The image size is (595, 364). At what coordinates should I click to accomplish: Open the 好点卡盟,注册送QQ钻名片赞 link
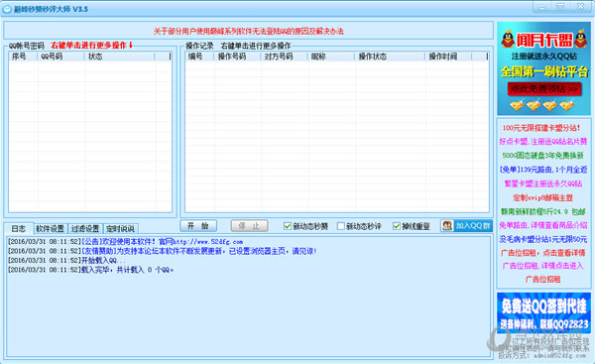tap(543, 142)
